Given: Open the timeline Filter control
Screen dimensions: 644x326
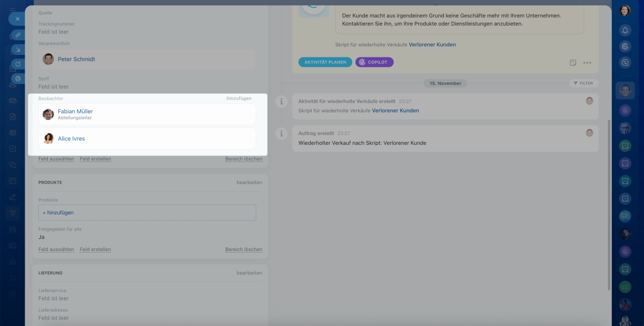Looking at the screenshot, I should click(x=583, y=83).
